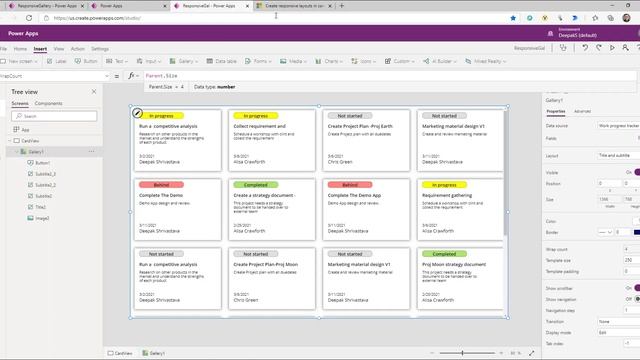Open the Gallery dropdown
640x360 pixels.
click(184, 61)
